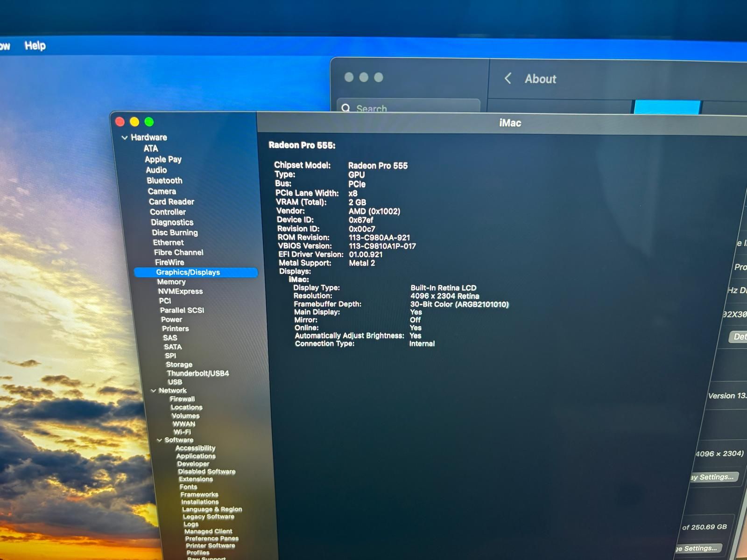Select Ethernet under Hardware
This screenshot has height=560, width=747.
[x=169, y=243]
